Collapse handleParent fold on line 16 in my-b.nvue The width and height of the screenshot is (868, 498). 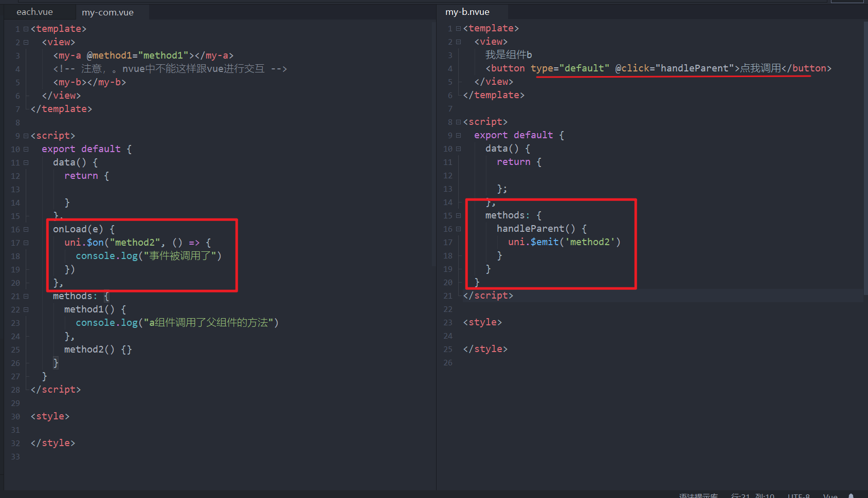(458, 229)
